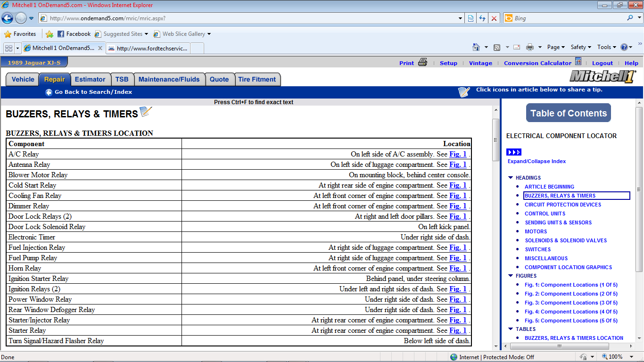Click the red Stop loading icon
This screenshot has width=644, height=362.
point(494,18)
